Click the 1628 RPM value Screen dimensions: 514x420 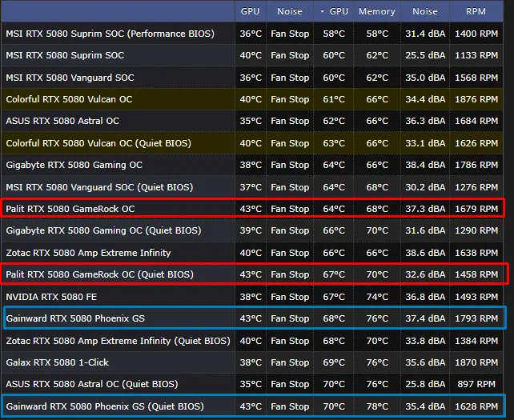(476, 406)
